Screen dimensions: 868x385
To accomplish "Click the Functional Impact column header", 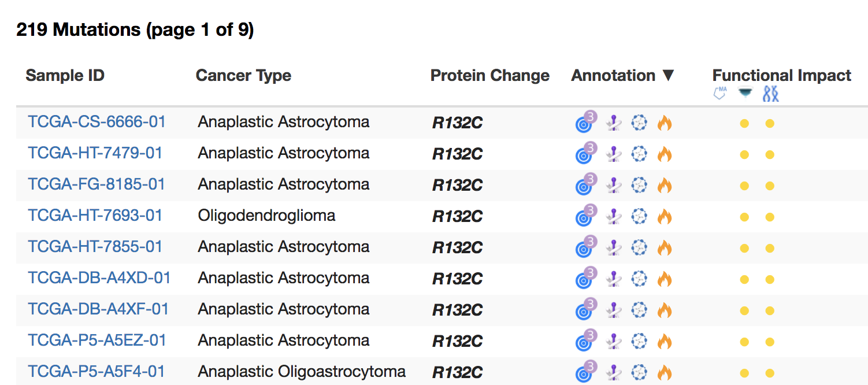I will coord(781,75).
